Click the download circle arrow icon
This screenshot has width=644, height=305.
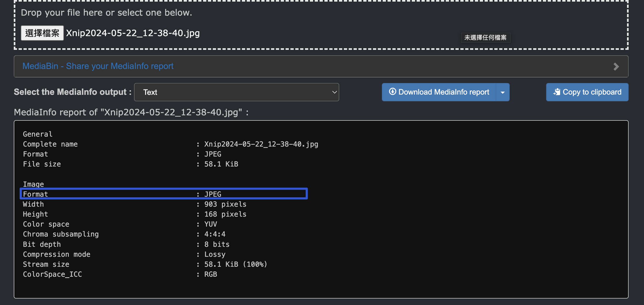point(392,92)
